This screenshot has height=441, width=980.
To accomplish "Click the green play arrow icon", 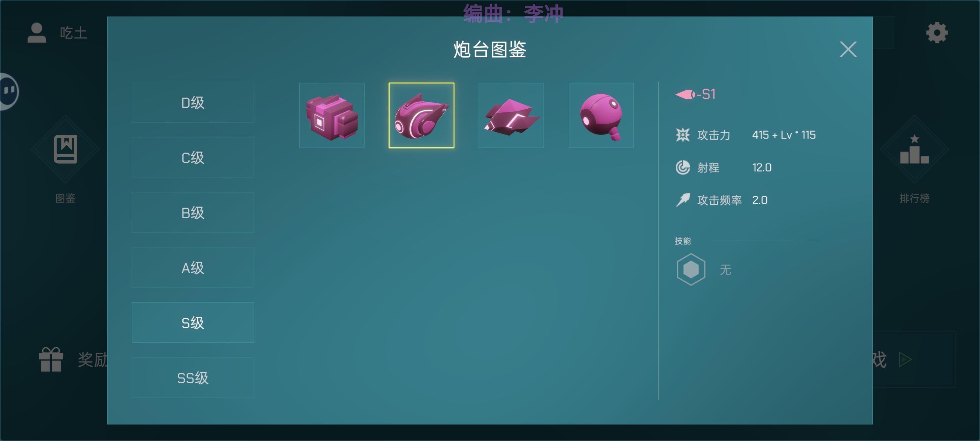I will [905, 359].
